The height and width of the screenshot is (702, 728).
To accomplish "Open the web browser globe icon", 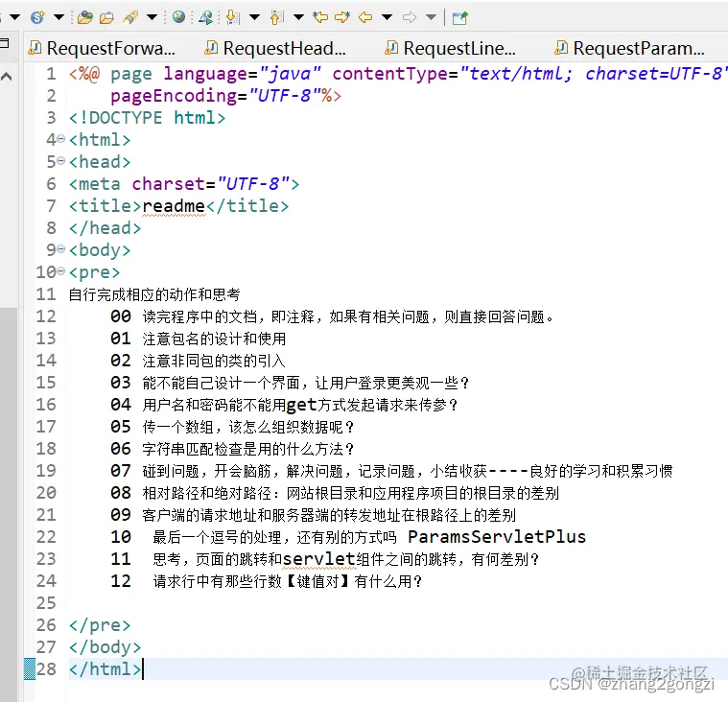I will pos(178,17).
